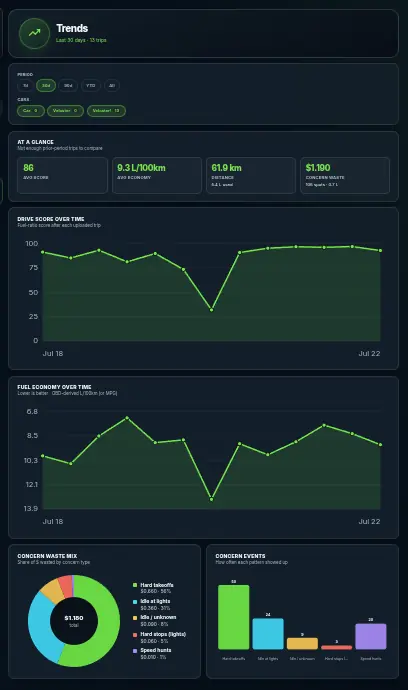This screenshot has height=690, width=408.
Task: Click Jul 18 label under Fuel Economy chart
Action: [53, 521]
